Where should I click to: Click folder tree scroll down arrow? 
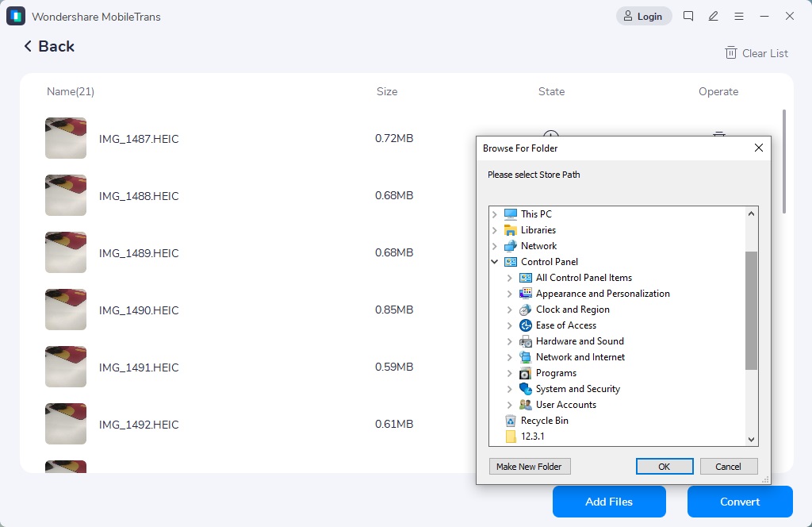(752, 440)
